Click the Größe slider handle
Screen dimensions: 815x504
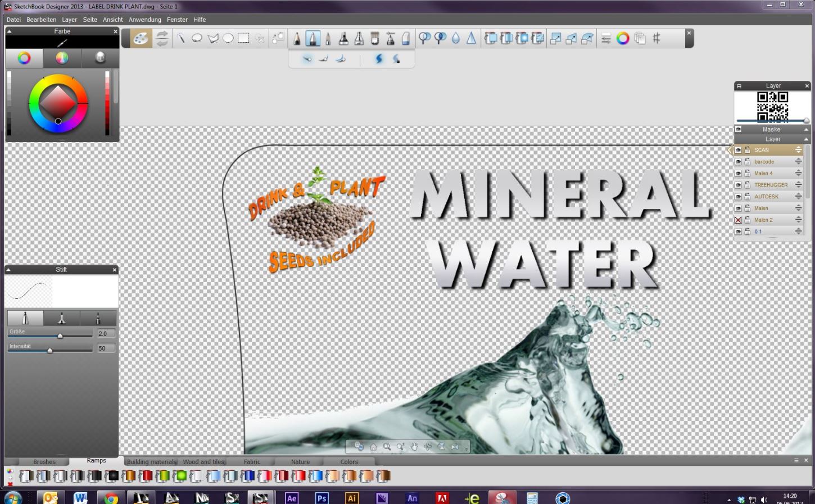click(60, 335)
